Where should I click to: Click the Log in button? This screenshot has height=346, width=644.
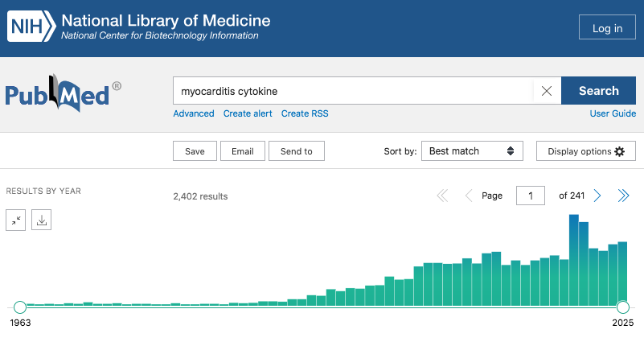607,28
